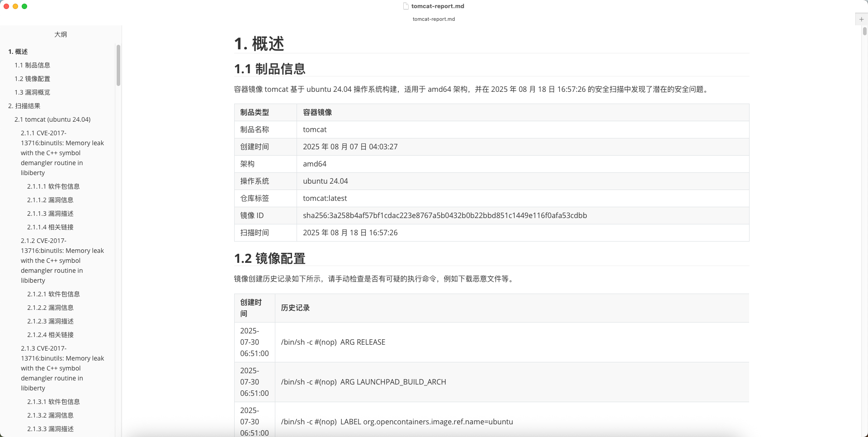Click 2.1.2.2 漏洞信息 in the outline
Image resolution: width=868 pixels, height=437 pixels.
point(50,308)
